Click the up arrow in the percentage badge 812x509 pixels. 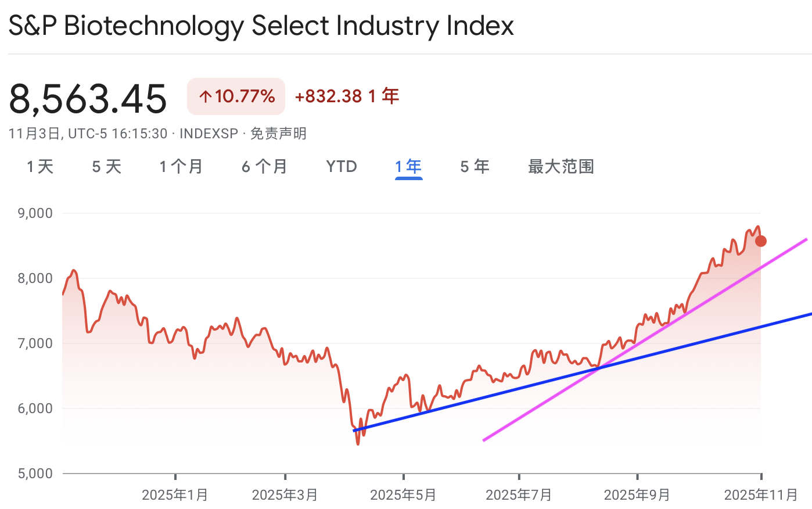click(205, 96)
